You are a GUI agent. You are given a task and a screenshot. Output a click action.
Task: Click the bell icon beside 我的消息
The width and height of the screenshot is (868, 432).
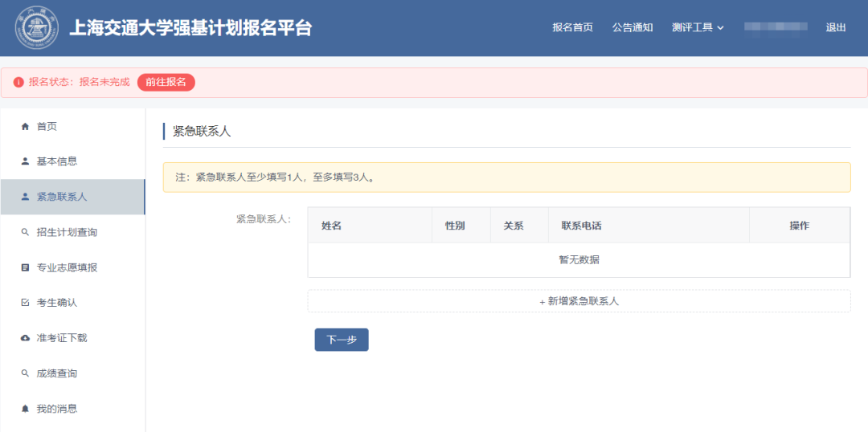[x=25, y=409]
